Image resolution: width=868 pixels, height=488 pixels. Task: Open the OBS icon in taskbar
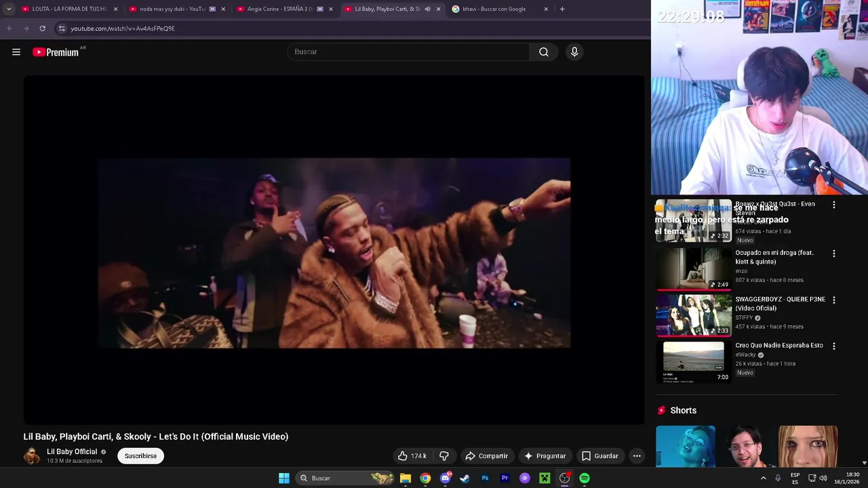pyautogui.click(x=564, y=479)
